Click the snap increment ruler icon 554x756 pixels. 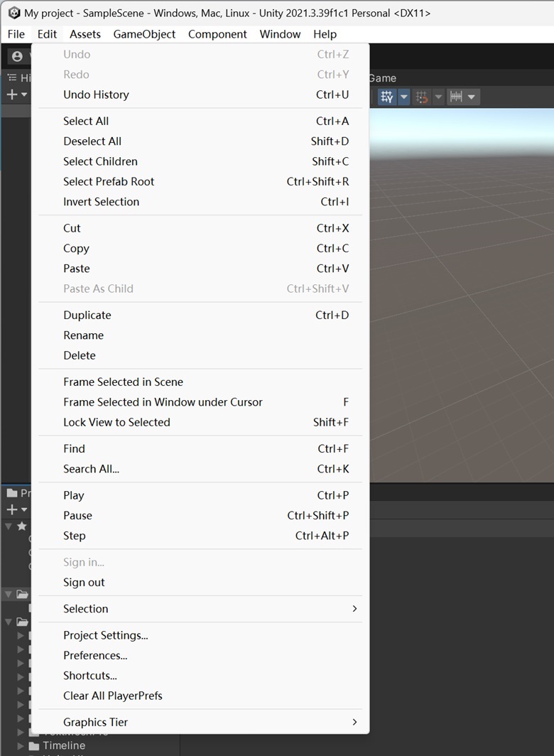point(456,97)
